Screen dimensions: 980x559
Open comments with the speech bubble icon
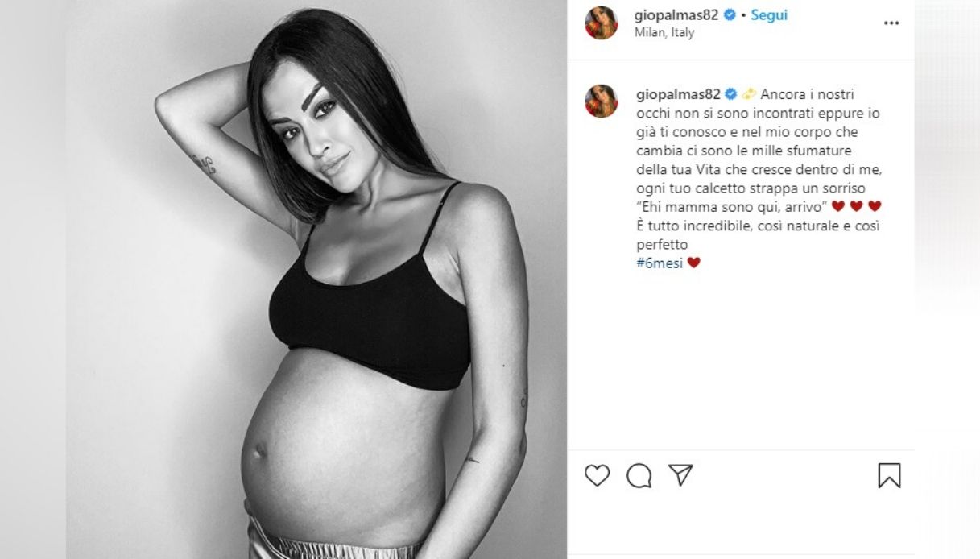coord(639,475)
